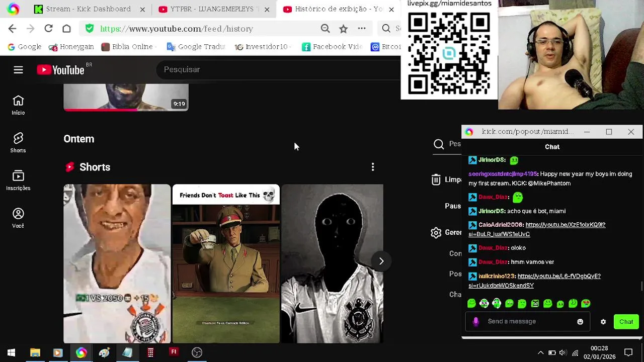Screen dimensions: 644x362
Task: Click the purple microphone icon in chat box
Action: click(475, 321)
